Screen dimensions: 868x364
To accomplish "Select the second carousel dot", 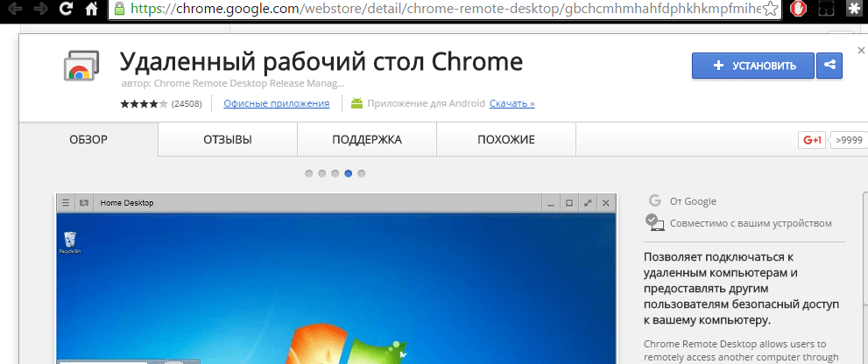I will click(322, 174).
